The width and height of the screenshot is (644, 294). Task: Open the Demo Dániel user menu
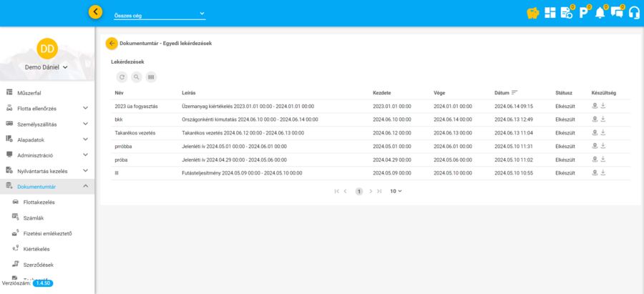point(47,67)
